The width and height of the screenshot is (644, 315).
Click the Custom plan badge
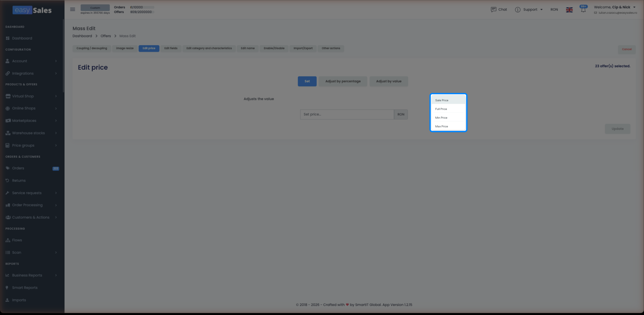(95, 8)
